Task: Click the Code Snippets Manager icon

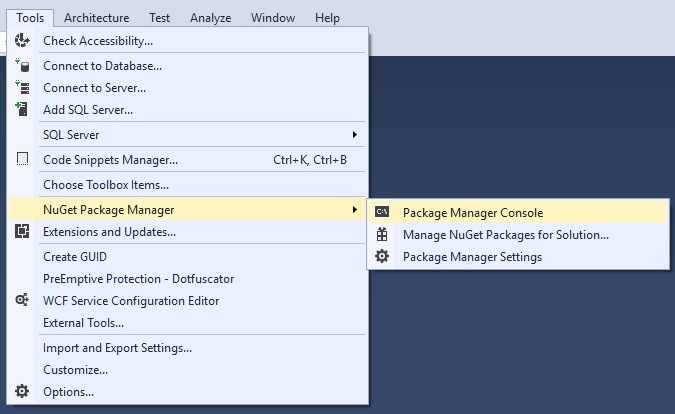Action: (22, 159)
